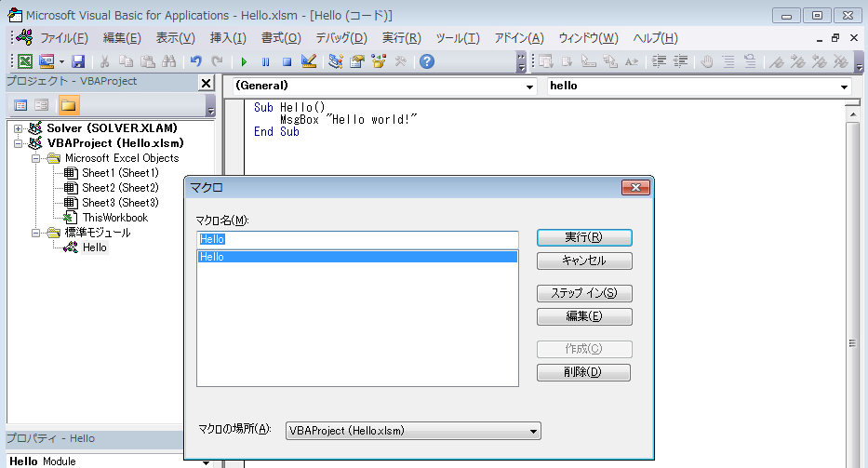
Task: Click the Toolbox wrench icon
Action: tap(400, 61)
